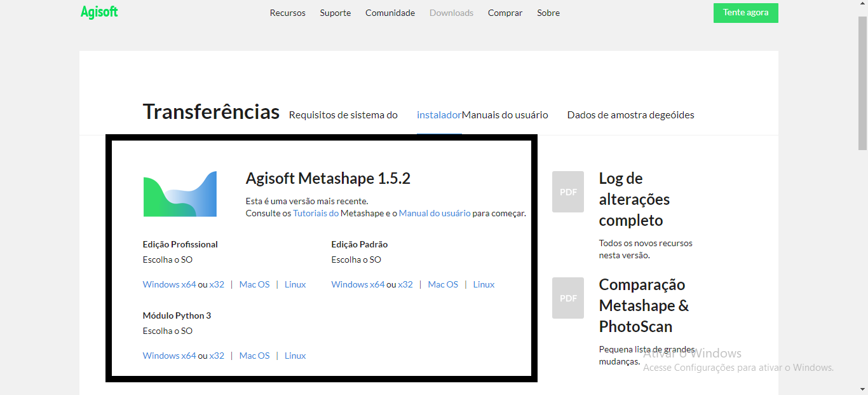Screen dimensions: 868x395
Task: Click 'Todos os novos recursos nesta versão' text
Action: [x=646, y=249]
